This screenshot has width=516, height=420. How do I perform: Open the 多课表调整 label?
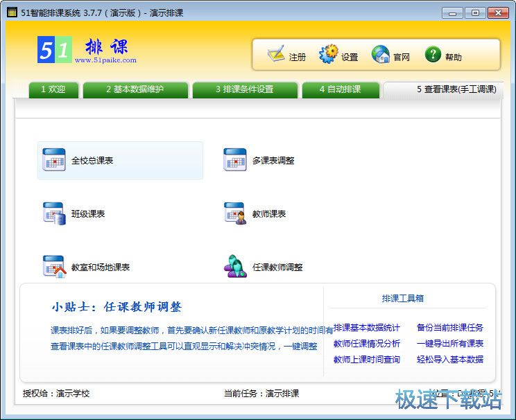tap(273, 161)
